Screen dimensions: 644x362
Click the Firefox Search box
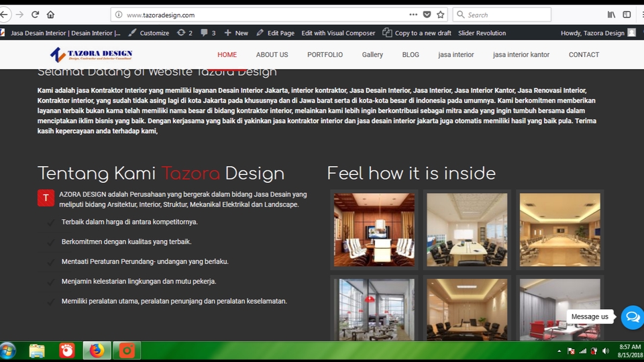point(502,15)
